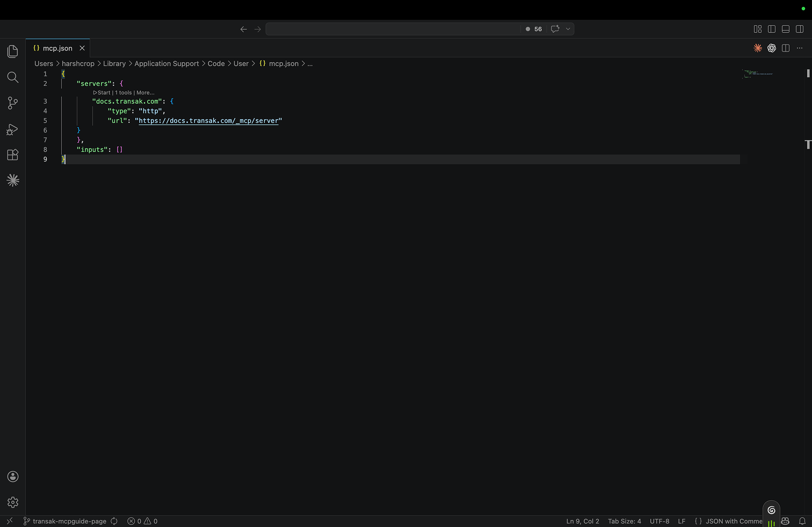Open the Extensions view
Screen dimensions: 812x527
tap(12, 155)
